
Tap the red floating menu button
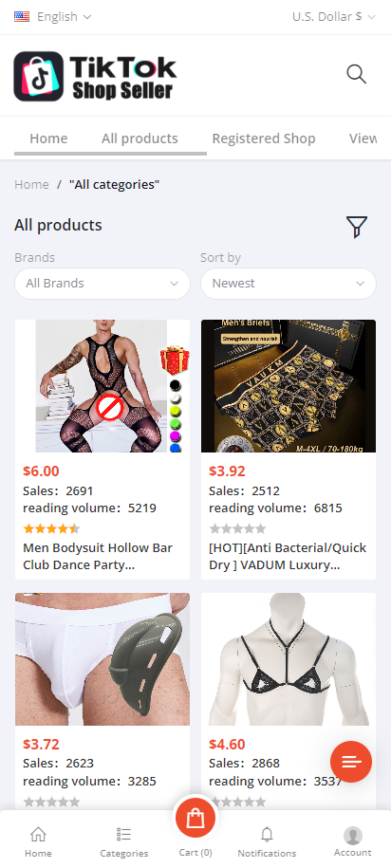pyautogui.click(x=351, y=762)
